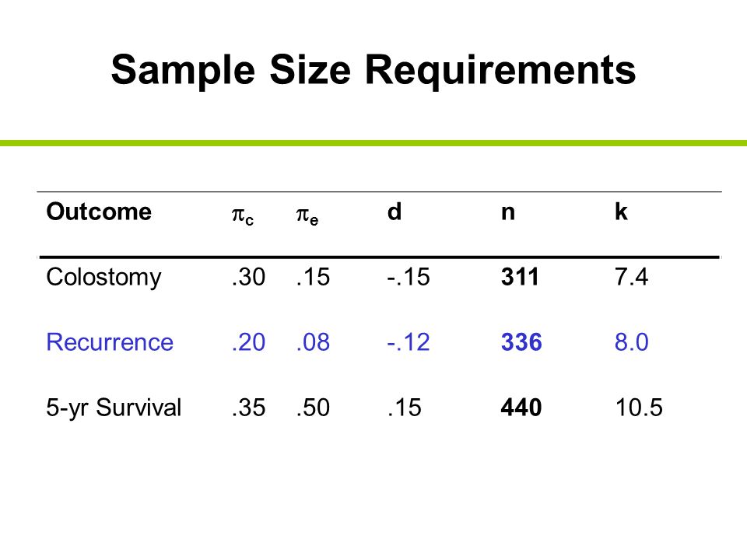Select the 440 sample size value
The height and width of the screenshot is (560, 747).
[x=521, y=408]
